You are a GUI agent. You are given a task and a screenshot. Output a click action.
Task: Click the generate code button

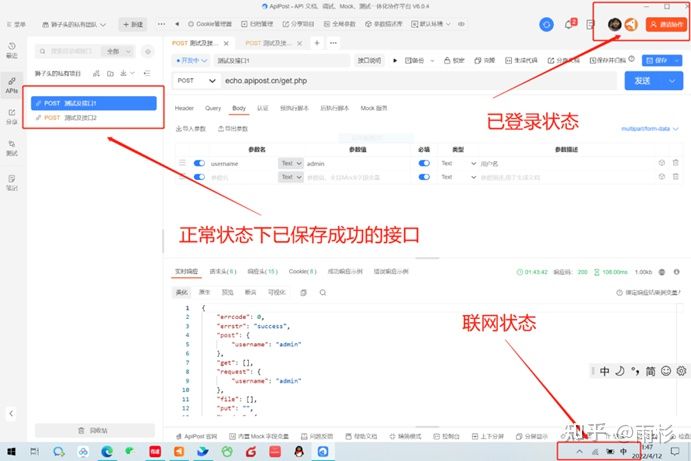click(521, 60)
